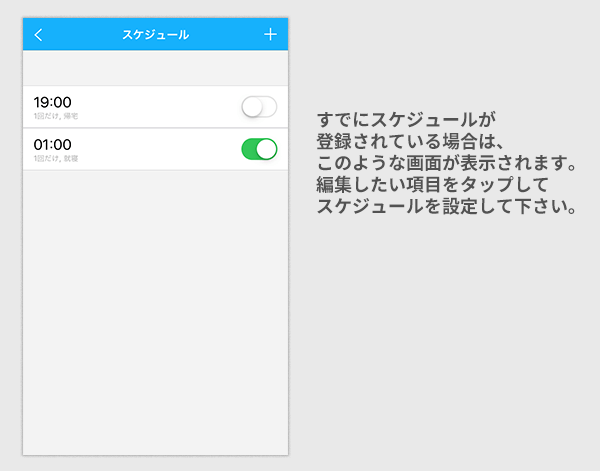This screenshot has height=471, width=600.
Task: Tap the back chevron in the header
Action: (x=38, y=35)
